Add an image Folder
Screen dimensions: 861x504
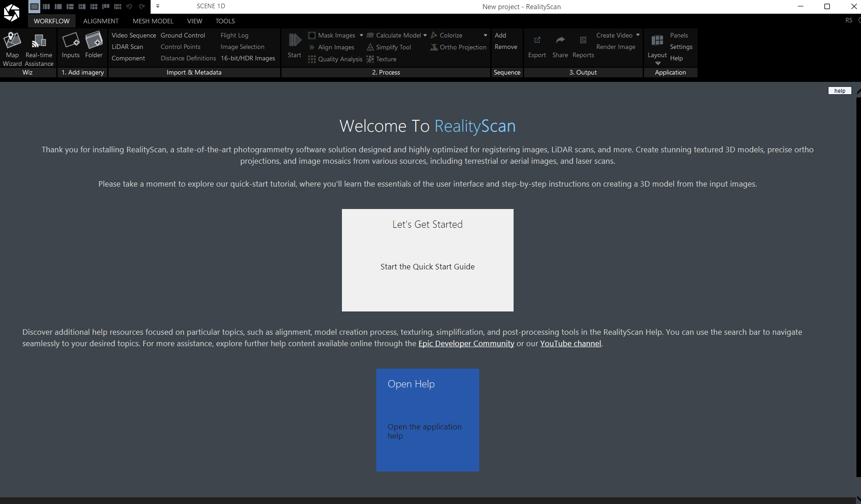94,45
